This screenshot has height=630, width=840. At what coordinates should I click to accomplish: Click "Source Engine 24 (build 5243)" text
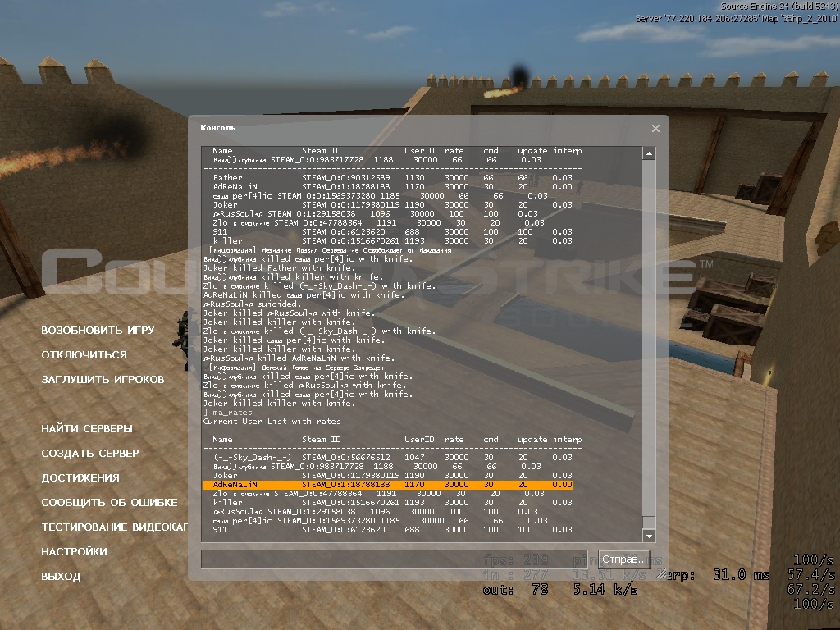[x=779, y=7]
